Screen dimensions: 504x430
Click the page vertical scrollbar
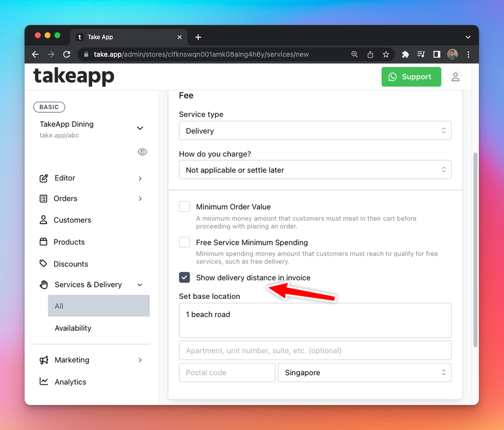[475, 250]
